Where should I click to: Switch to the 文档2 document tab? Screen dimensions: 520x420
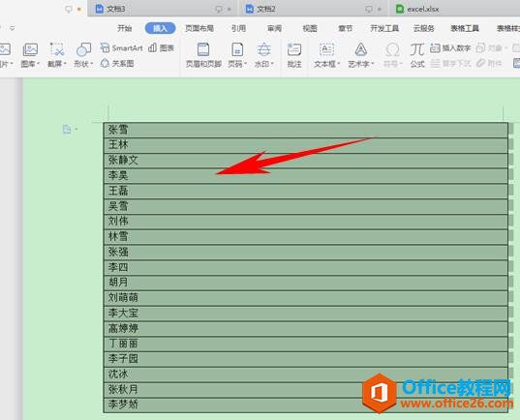point(313,10)
